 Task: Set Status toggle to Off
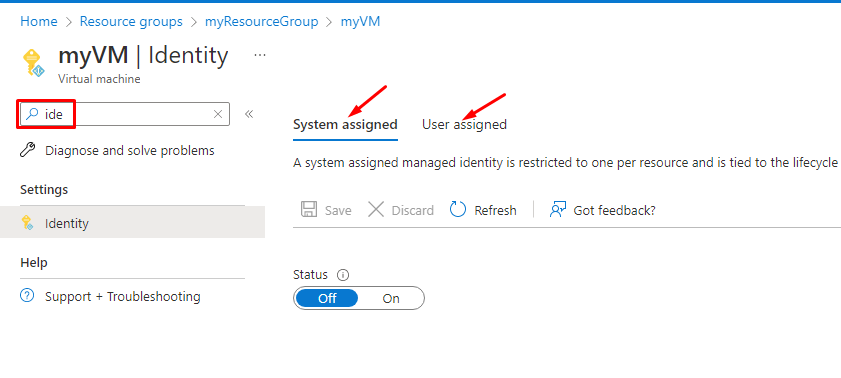(327, 299)
